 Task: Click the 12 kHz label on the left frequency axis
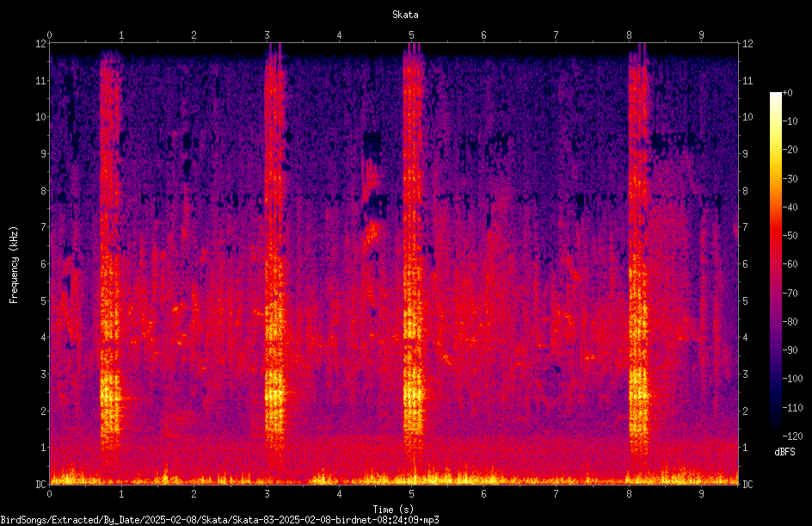tap(41, 44)
